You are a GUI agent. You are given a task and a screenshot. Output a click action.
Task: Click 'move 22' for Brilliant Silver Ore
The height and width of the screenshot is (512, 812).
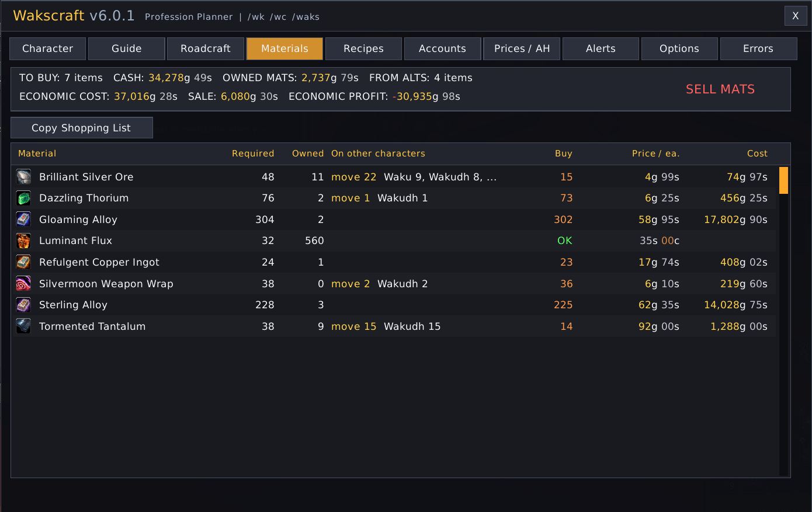tap(354, 177)
